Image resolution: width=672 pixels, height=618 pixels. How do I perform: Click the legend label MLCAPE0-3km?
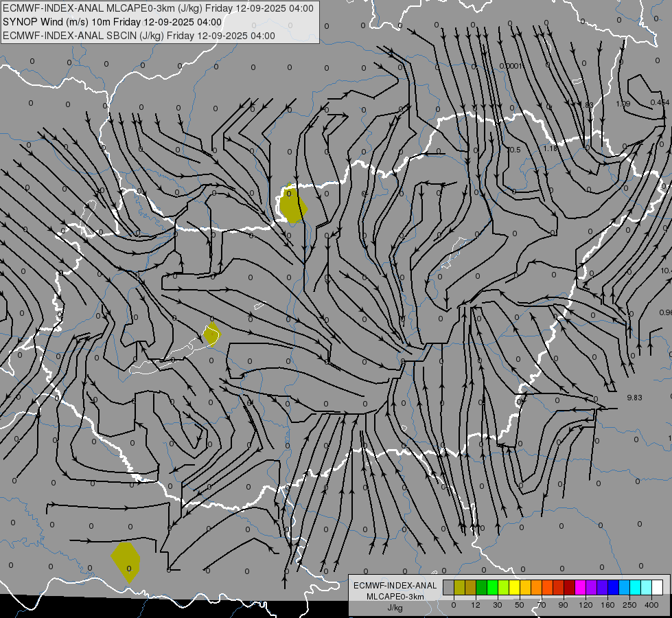(x=395, y=597)
